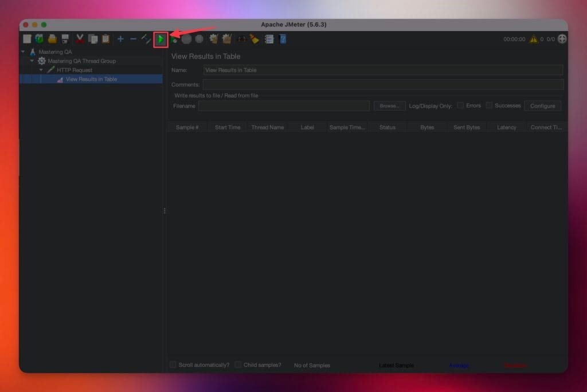
Task: Click the Sample # column header
Action: pyautogui.click(x=187, y=127)
